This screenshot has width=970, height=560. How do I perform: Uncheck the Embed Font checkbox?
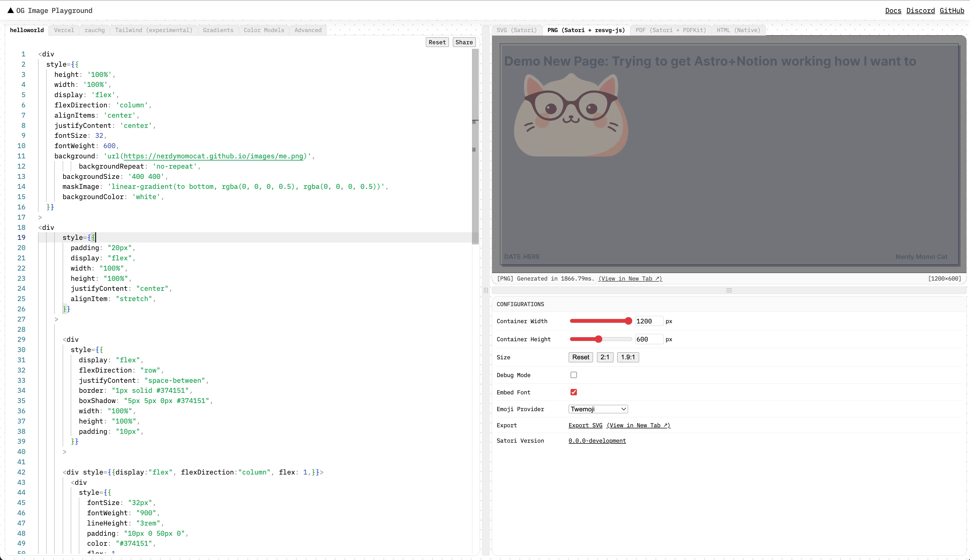click(x=573, y=392)
